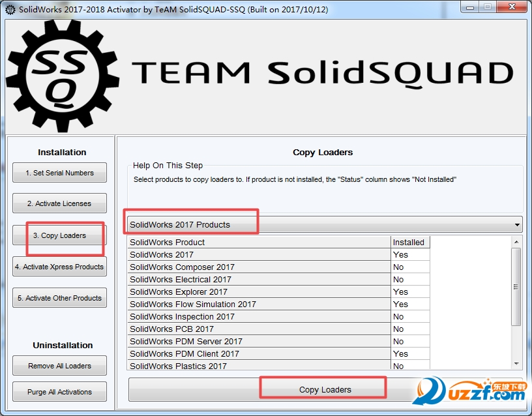Image resolution: width=532 pixels, height=416 pixels.
Task: Click the gear icon in title bar
Action: coord(10,10)
